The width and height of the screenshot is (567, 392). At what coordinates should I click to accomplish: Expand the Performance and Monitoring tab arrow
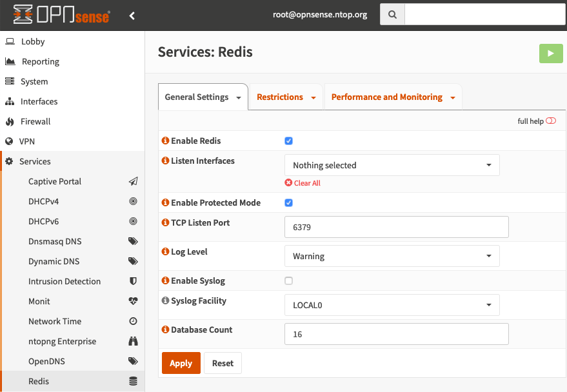[453, 97]
